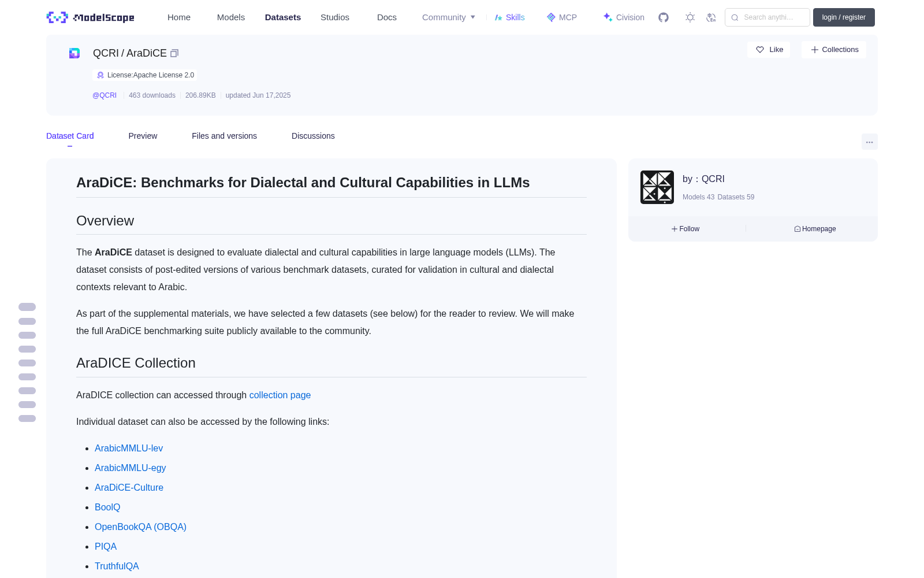Open the Skills page
The width and height of the screenshot is (924, 578).
[x=510, y=17]
